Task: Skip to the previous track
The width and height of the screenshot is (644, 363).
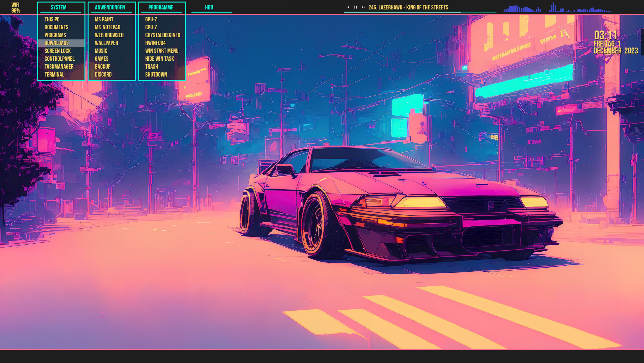Action: pyautogui.click(x=347, y=7)
